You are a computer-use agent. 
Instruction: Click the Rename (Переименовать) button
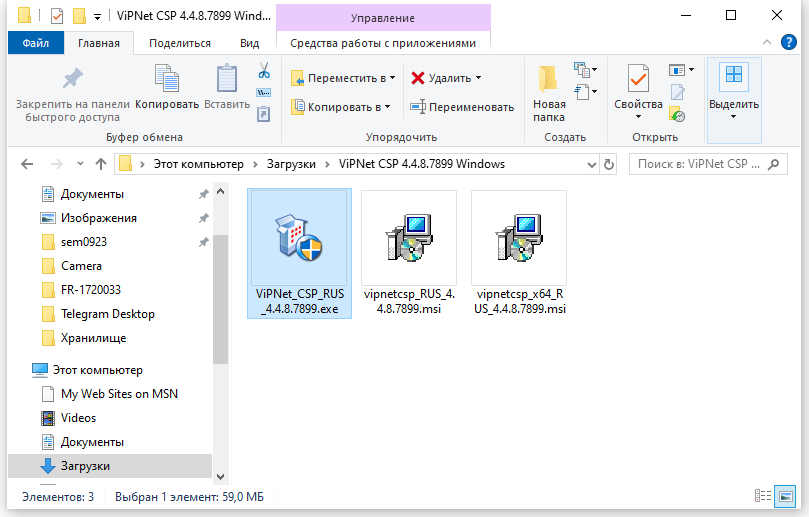(462, 107)
